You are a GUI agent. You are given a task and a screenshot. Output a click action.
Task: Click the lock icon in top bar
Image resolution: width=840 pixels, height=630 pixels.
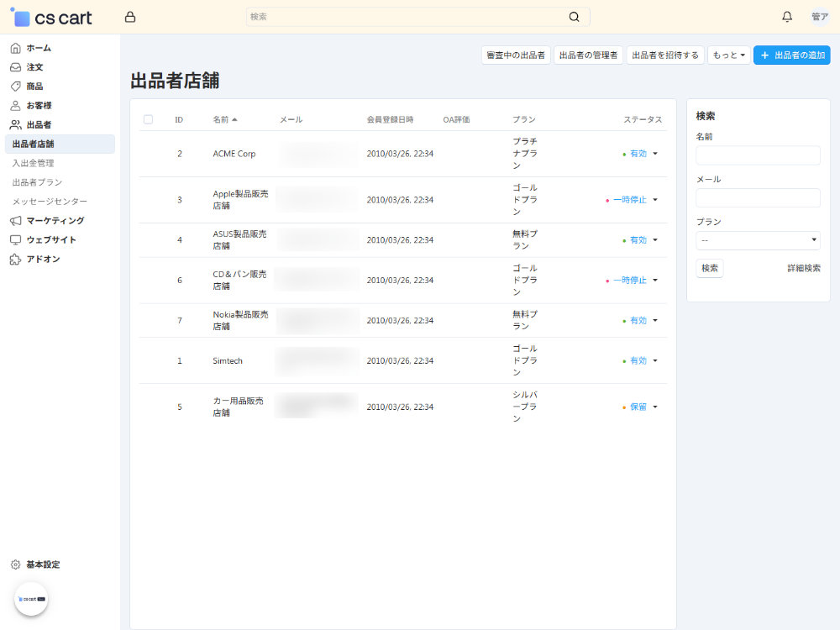(x=129, y=17)
